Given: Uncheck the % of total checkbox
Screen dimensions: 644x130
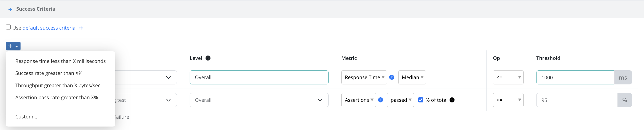Looking at the screenshot, I should tap(420, 100).
